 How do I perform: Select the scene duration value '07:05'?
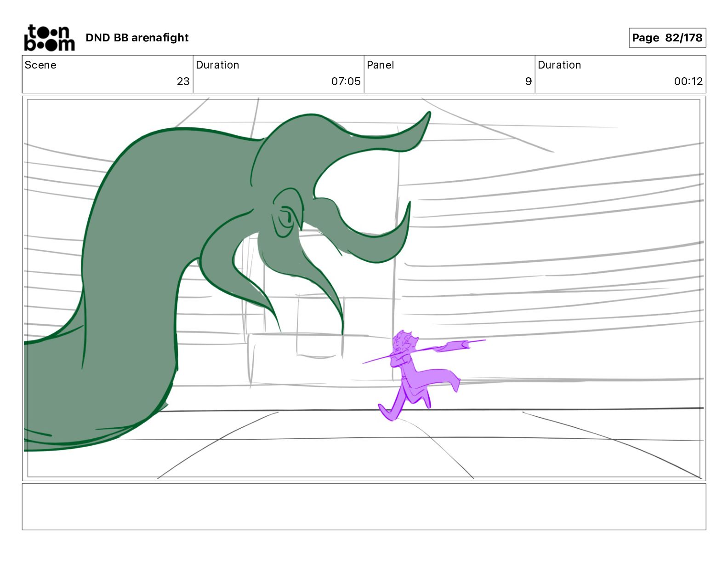pyautogui.click(x=346, y=81)
